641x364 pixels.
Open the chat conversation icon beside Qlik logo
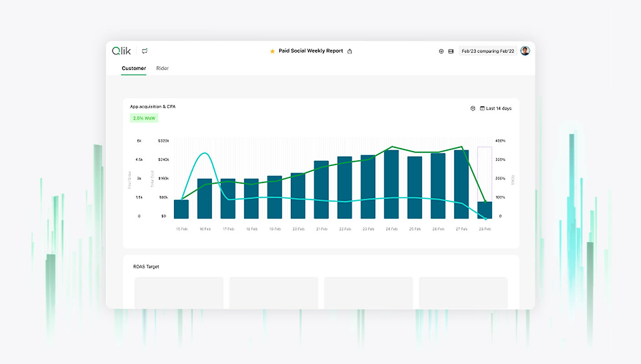pyautogui.click(x=145, y=51)
